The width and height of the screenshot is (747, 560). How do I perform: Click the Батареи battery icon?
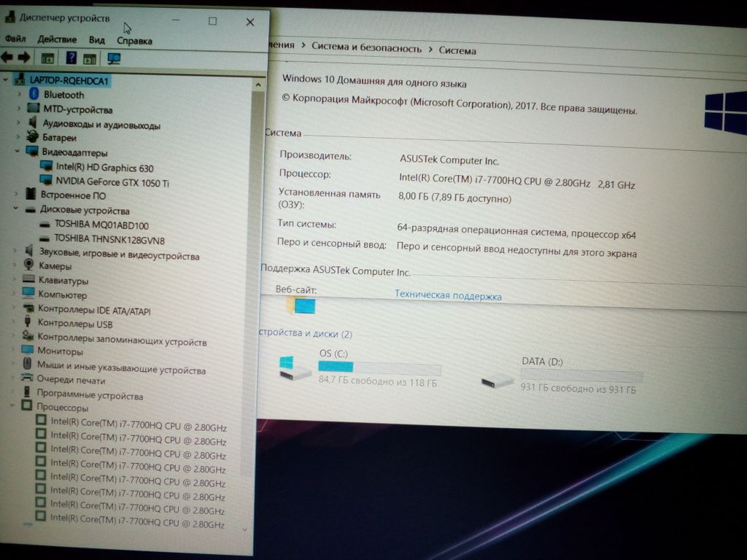[x=32, y=136]
